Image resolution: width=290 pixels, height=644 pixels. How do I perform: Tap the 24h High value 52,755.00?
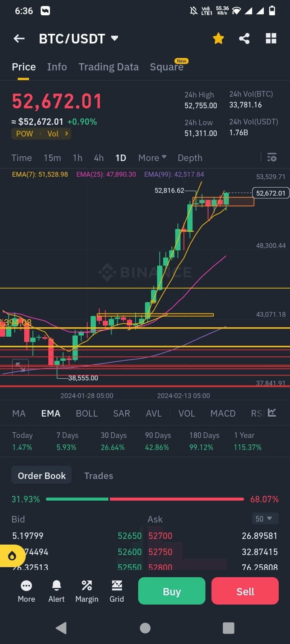coord(201,105)
